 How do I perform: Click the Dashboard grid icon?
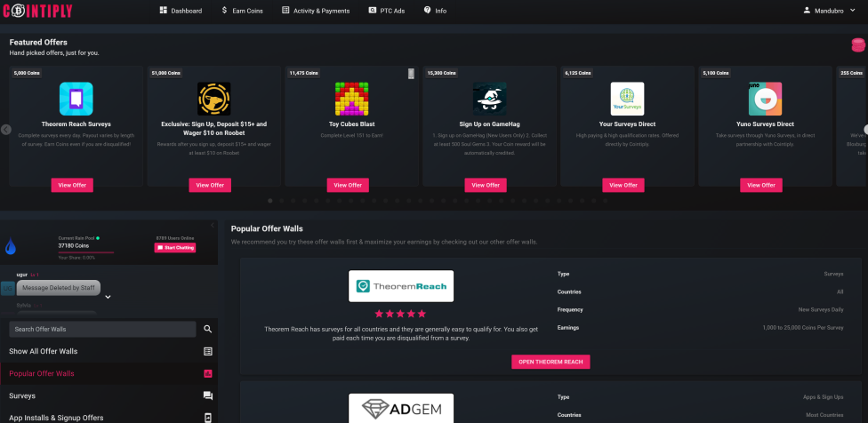(164, 10)
